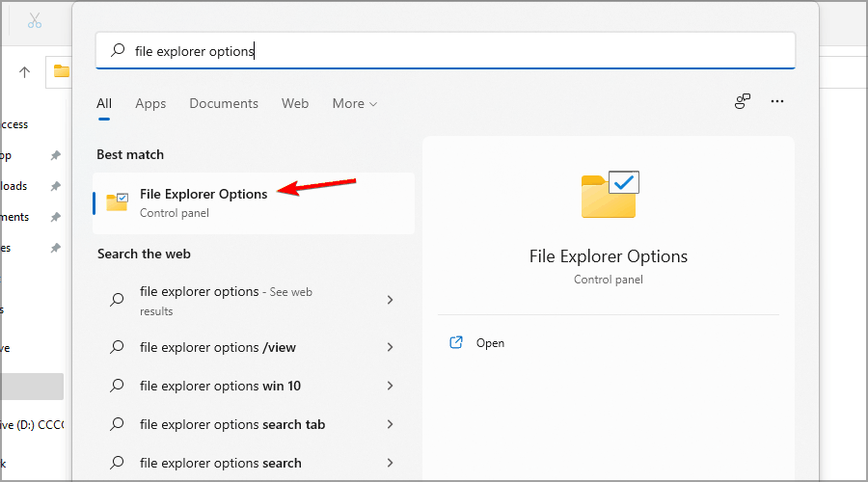Select the 'file explorer options win 10' suggestion

click(254, 386)
